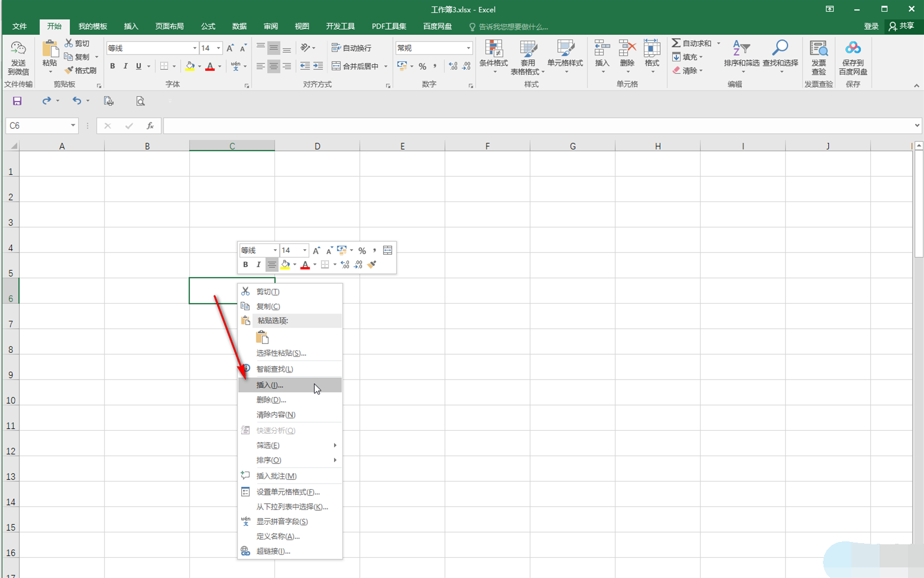Click the 登录 sign-in button
Screen dimensions: 924x578
(871, 27)
